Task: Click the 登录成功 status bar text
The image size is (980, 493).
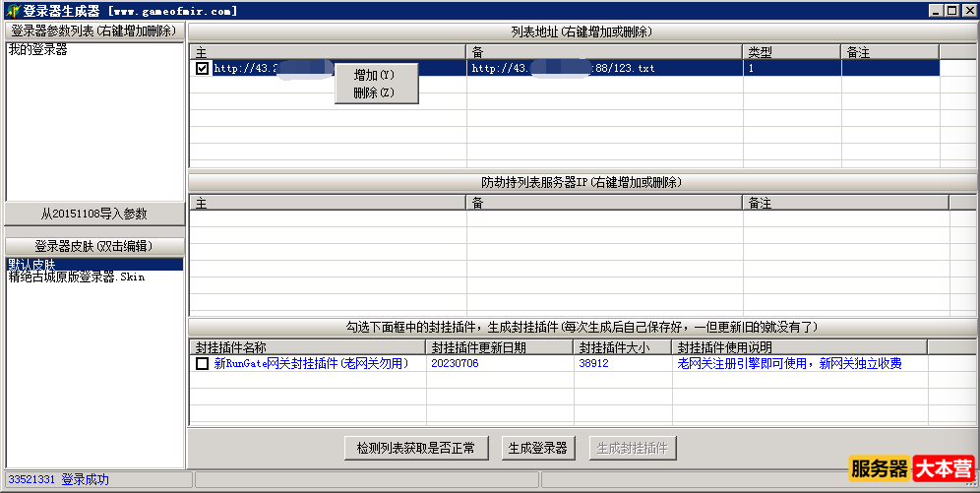Action: (x=85, y=480)
